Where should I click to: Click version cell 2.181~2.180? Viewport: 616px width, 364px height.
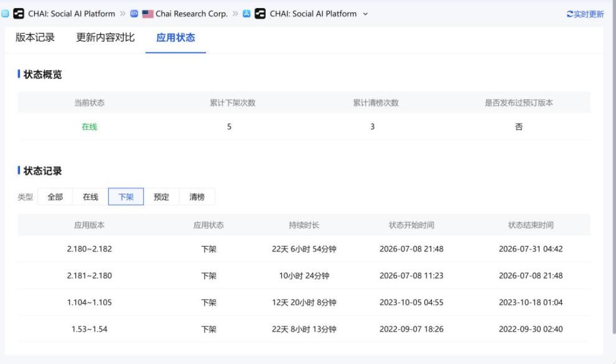(89, 276)
